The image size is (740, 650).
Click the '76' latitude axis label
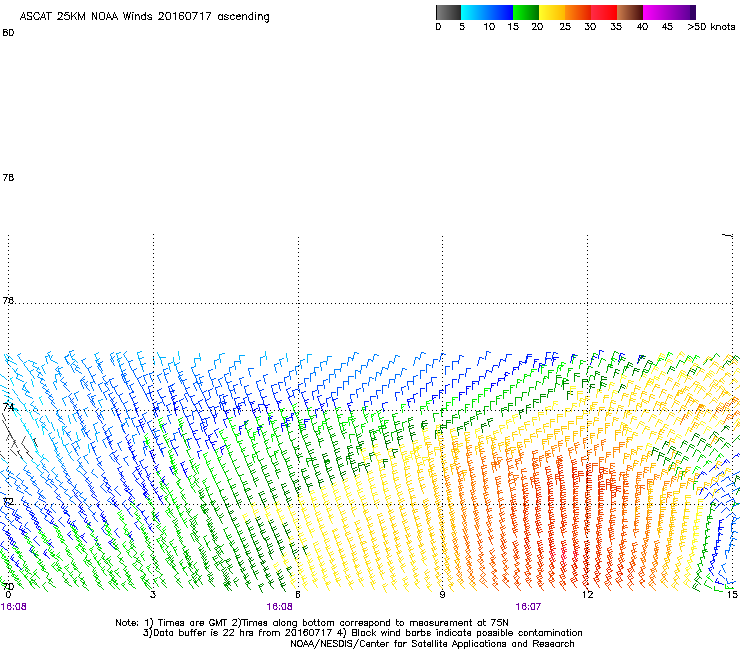pos(8,300)
